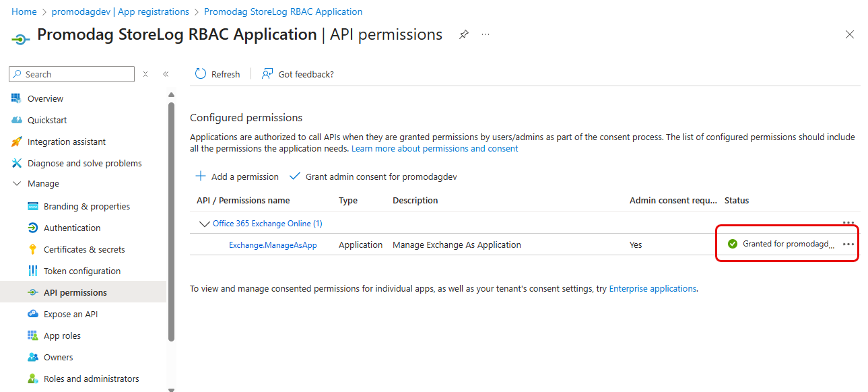868x392 pixels.
Task: Collapse the left navigation with the double chevron
Action: pos(166,74)
